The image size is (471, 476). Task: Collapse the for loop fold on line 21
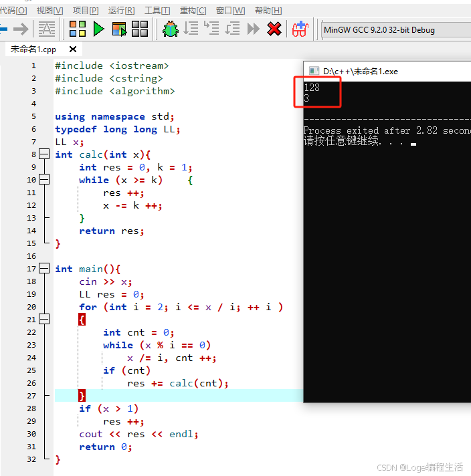tap(44, 319)
